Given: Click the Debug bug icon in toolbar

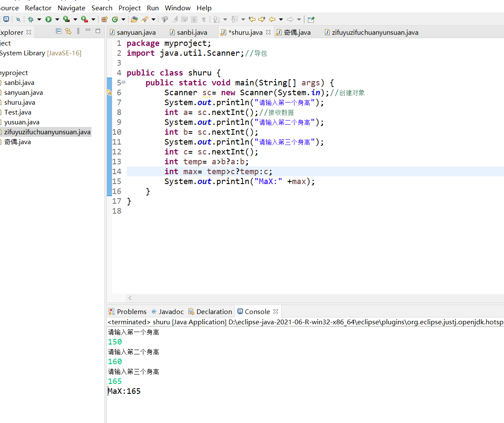Looking at the screenshot, I should click(31, 19).
